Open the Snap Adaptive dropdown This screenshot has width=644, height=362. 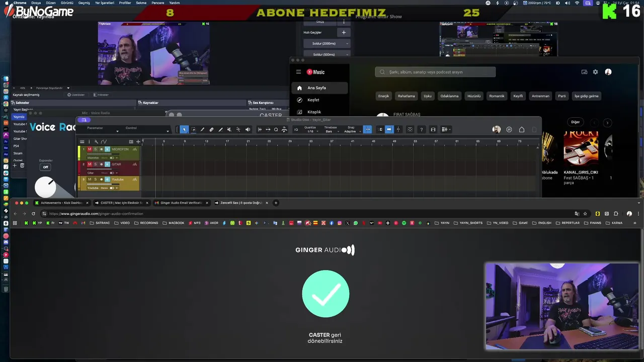(352, 129)
